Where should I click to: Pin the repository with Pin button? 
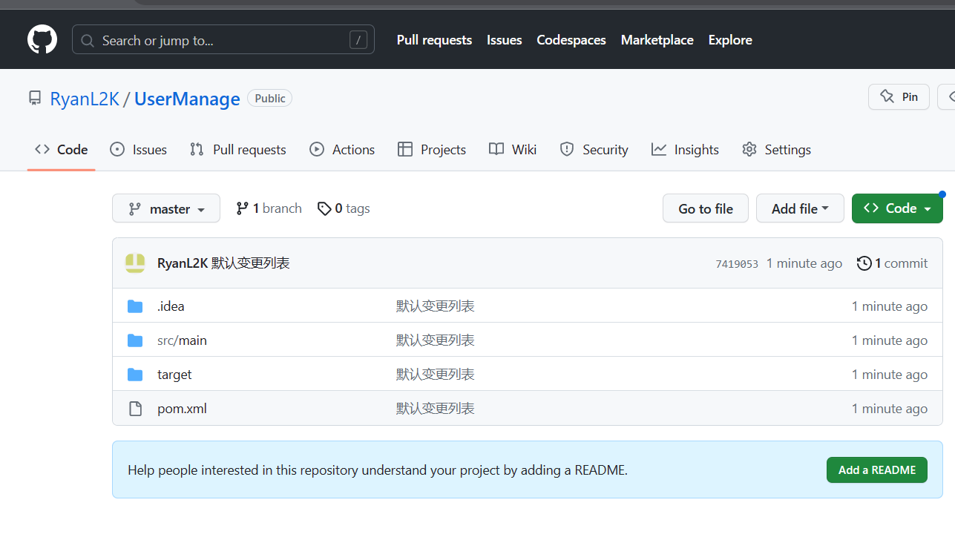pyautogui.click(x=899, y=97)
